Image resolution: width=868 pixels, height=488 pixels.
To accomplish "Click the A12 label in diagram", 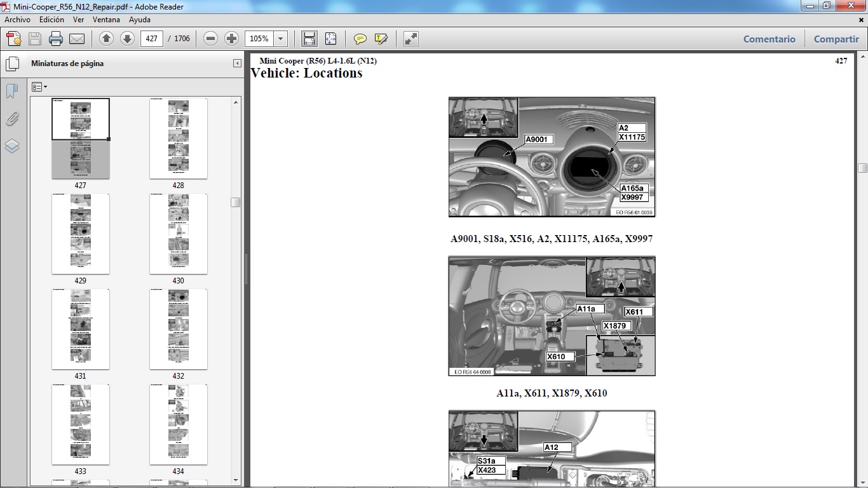I will point(557,447).
